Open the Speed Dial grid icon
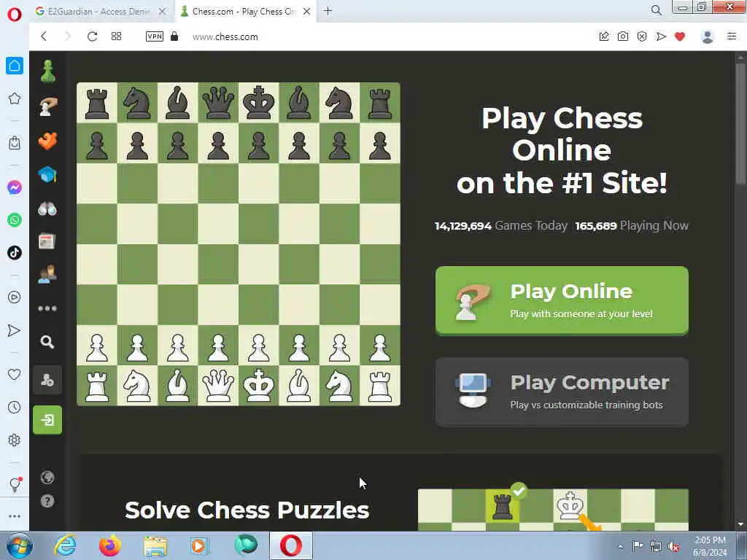 (116, 36)
